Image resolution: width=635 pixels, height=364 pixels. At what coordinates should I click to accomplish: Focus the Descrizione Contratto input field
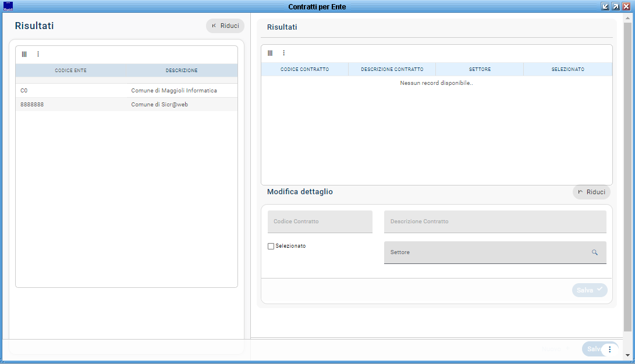(x=495, y=222)
